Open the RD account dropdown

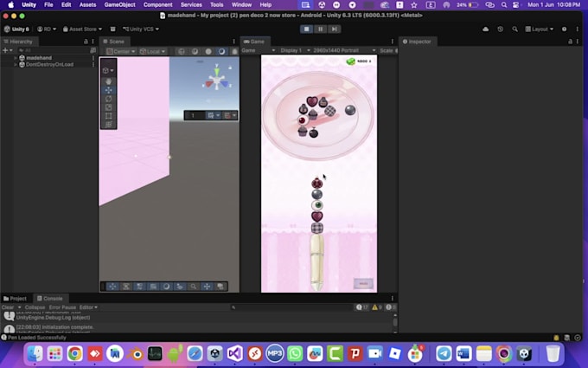[x=47, y=29]
